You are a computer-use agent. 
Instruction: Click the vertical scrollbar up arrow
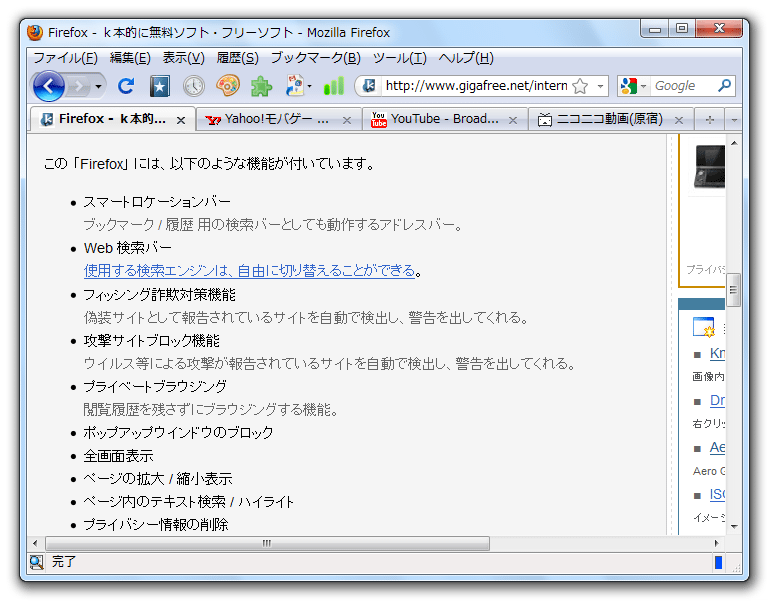pyautogui.click(x=734, y=143)
